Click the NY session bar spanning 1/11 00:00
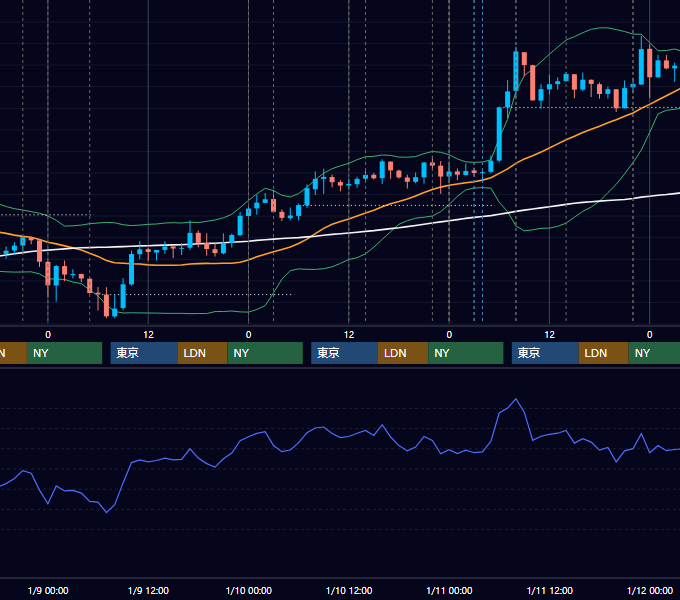This screenshot has width=680, height=600. point(466,353)
